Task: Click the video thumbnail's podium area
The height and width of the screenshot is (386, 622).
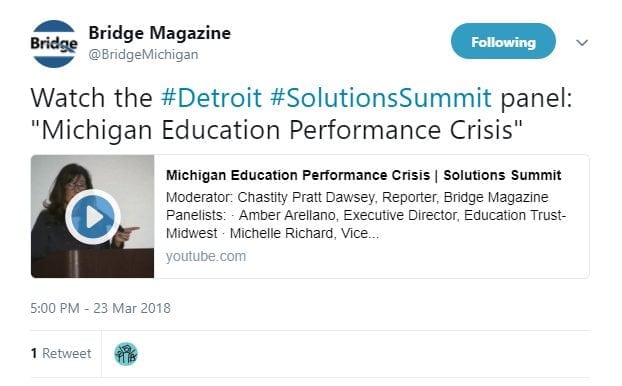Action: point(92,263)
